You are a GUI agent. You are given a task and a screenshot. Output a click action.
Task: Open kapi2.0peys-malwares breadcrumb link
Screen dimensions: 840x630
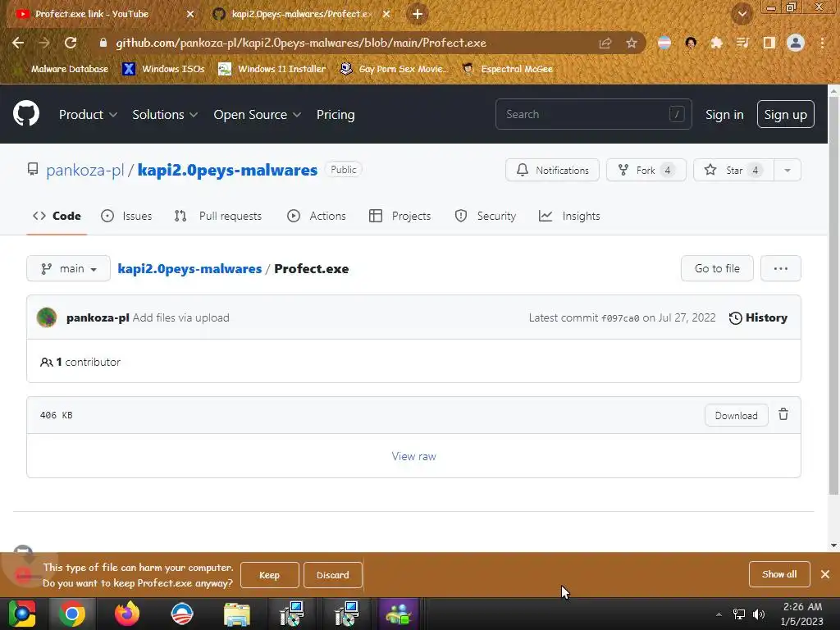pos(189,269)
